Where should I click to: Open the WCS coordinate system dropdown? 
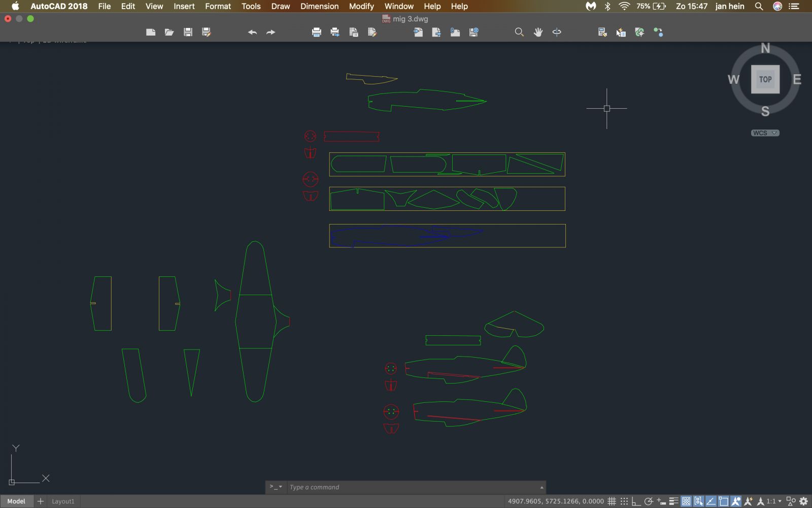[765, 133]
